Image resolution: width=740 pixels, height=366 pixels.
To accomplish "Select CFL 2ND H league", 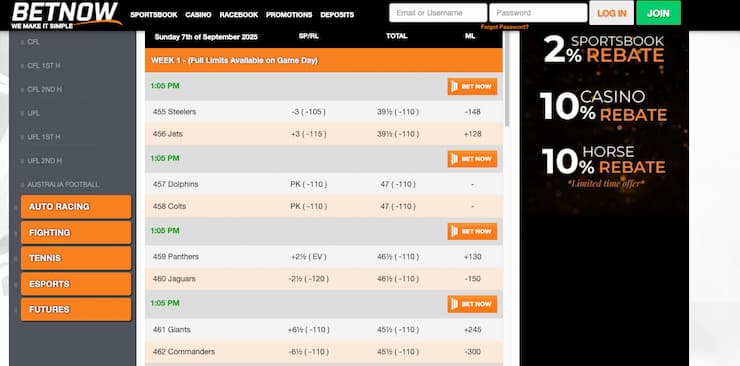I will coord(44,89).
